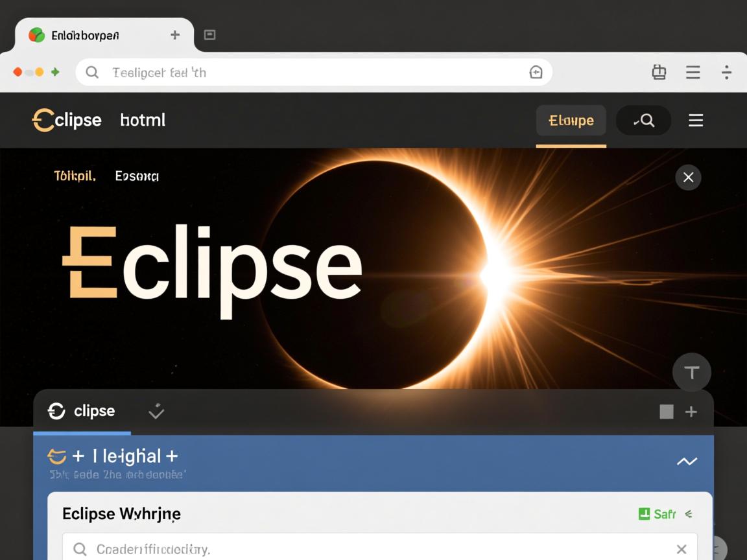Expand the chevron next to the clipse tab

point(156,411)
